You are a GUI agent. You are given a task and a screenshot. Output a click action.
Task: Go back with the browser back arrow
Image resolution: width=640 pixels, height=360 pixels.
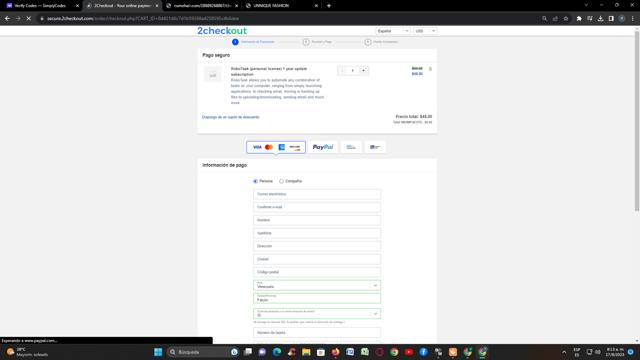7,18
